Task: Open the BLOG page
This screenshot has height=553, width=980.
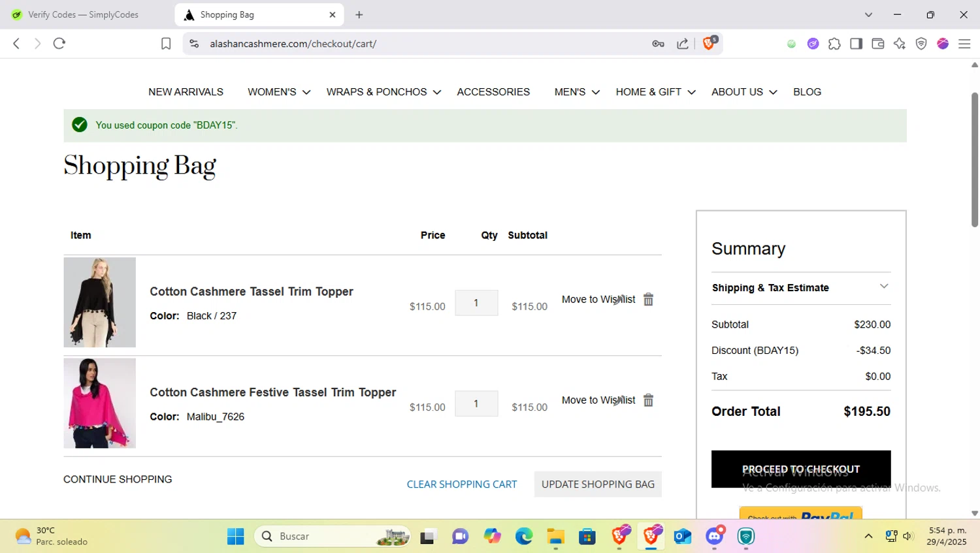Action: point(807,92)
